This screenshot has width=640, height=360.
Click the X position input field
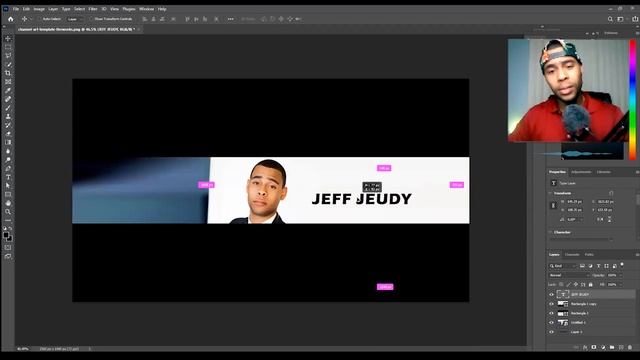click(605, 202)
